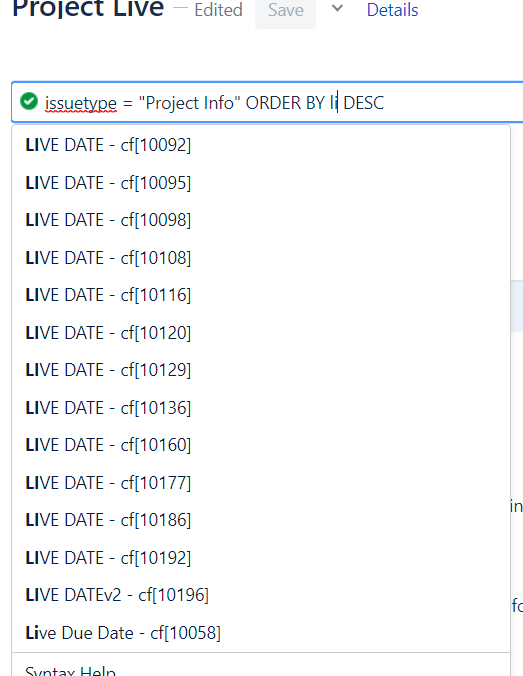
Task: Choose suggestion LIVE DATE - cf[10136]
Action: tap(261, 408)
